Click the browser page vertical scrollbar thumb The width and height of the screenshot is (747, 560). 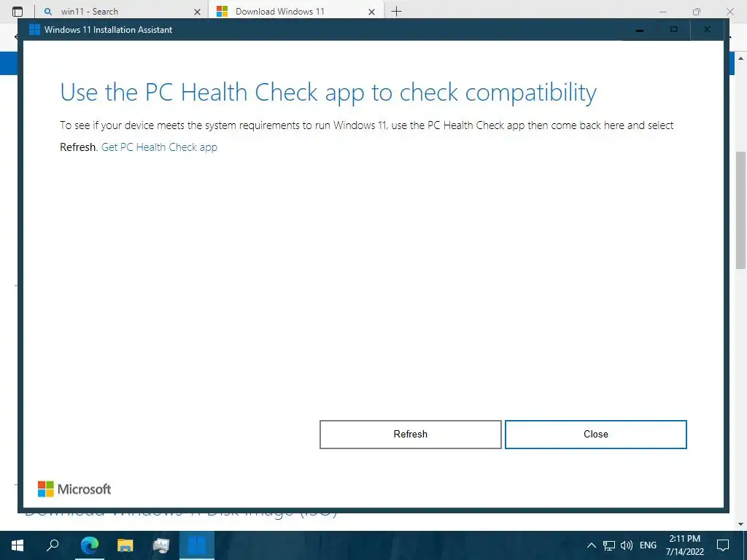pyautogui.click(x=741, y=210)
